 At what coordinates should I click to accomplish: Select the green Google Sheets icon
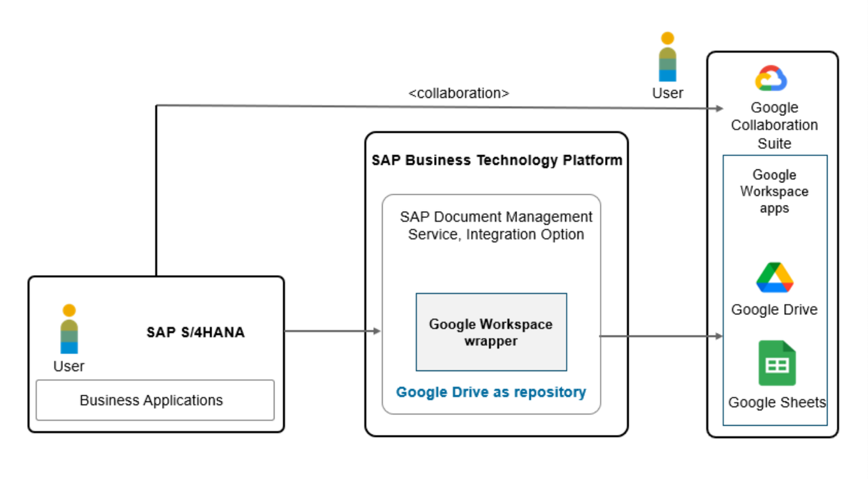(777, 363)
